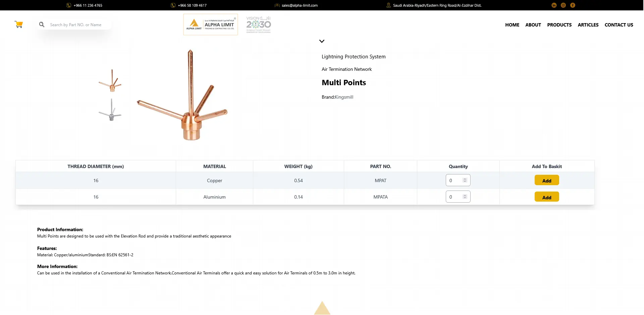
Task: Click the location person icon
Action: (x=388, y=5)
